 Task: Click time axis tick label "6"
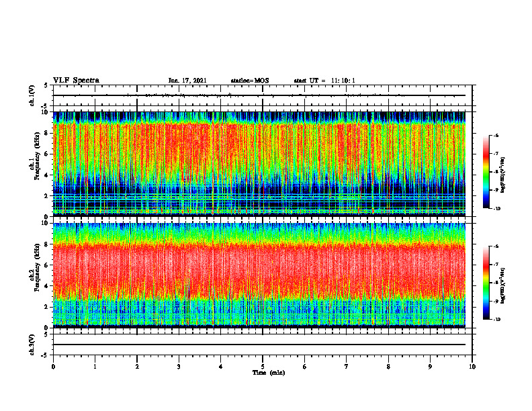tap(305, 367)
